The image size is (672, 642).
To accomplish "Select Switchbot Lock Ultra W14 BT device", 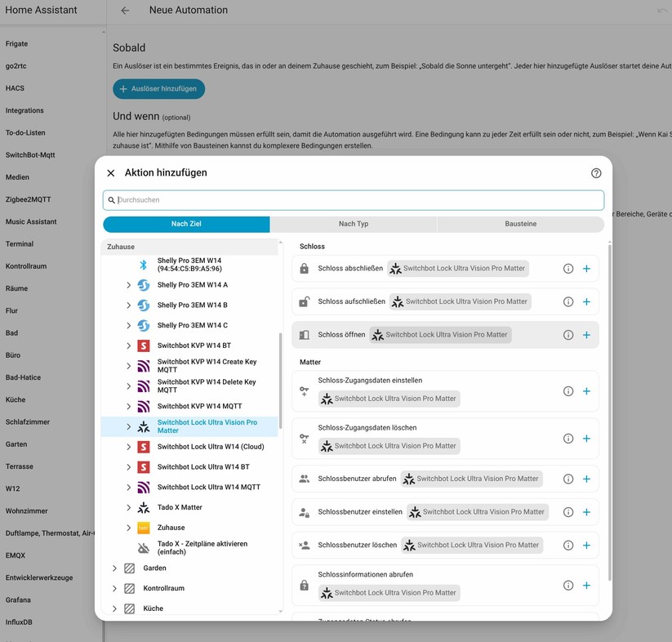I will pos(190,467).
